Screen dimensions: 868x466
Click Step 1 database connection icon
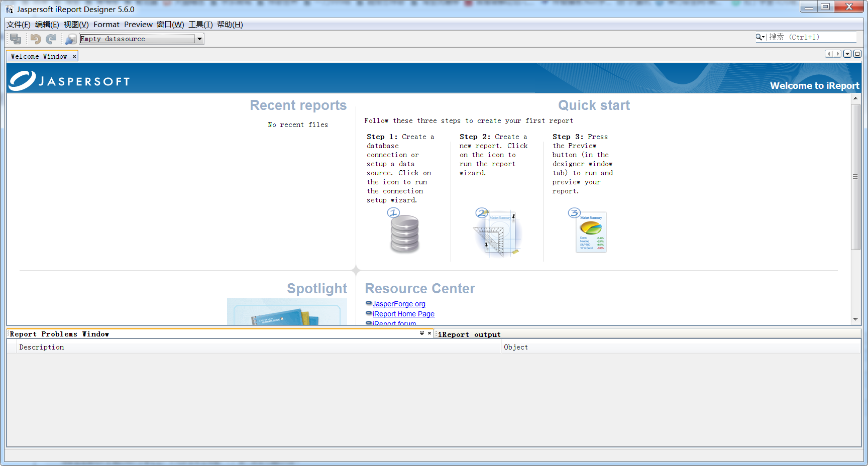pyautogui.click(x=404, y=232)
